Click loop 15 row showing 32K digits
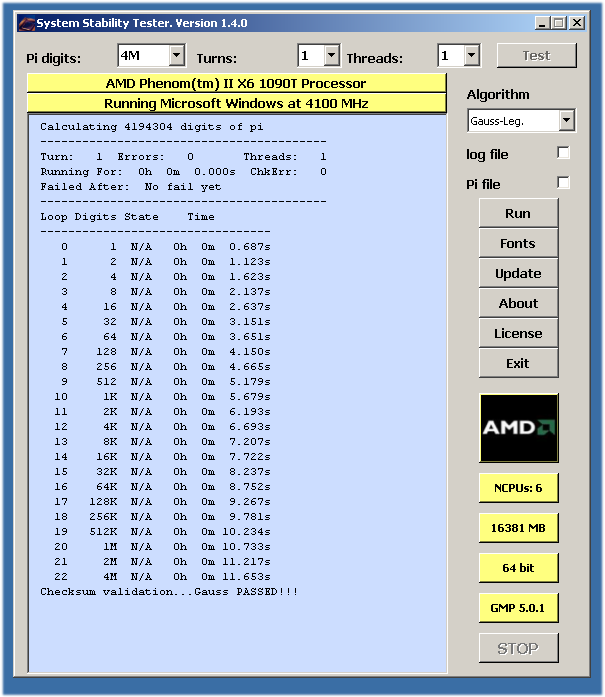 pyautogui.click(x=162, y=472)
